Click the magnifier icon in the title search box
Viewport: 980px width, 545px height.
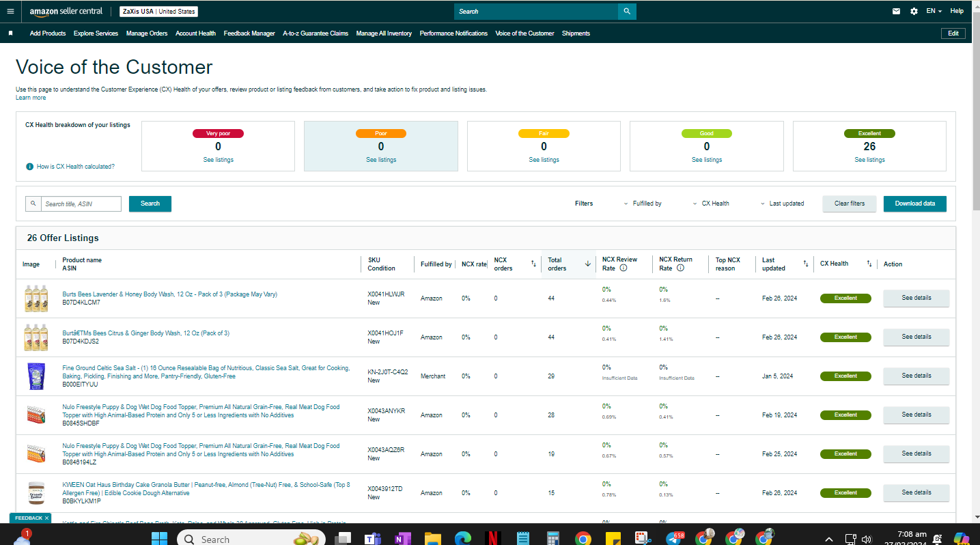pos(33,204)
